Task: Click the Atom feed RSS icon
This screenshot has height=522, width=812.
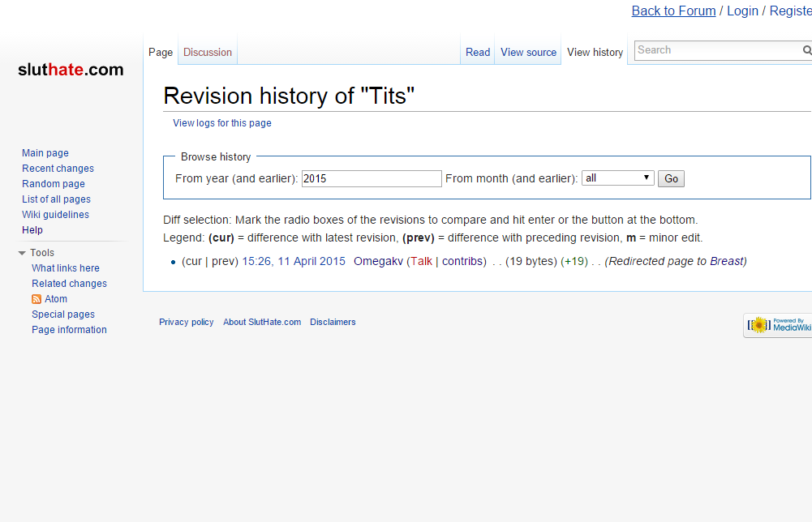Action: (37, 299)
